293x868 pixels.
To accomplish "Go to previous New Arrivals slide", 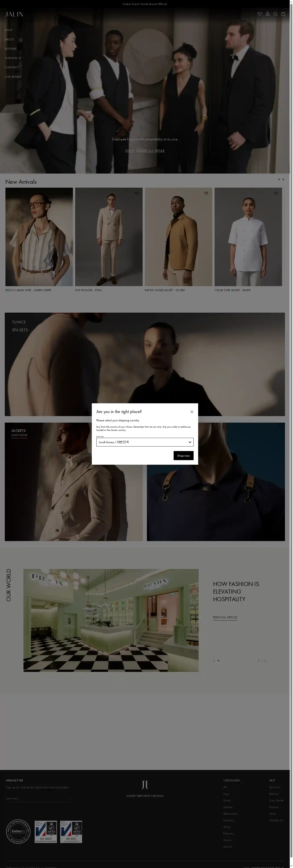I will pyautogui.click(x=279, y=179).
